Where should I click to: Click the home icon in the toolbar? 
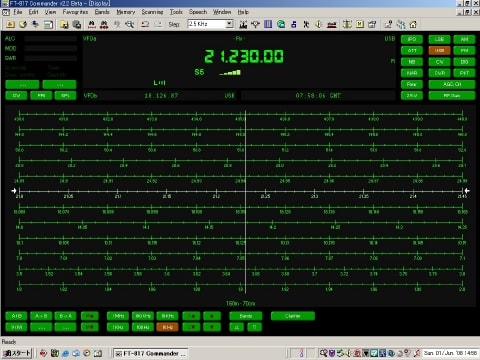point(413,24)
